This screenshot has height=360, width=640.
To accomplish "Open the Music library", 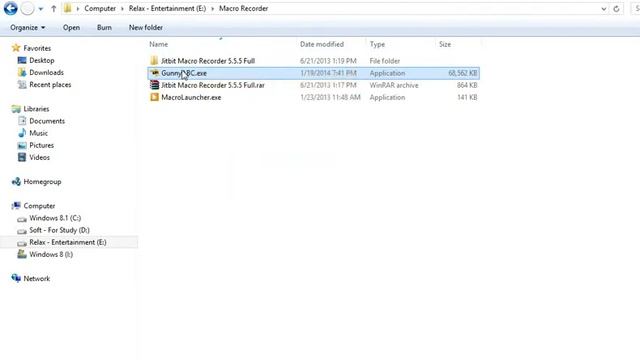I will click(38, 133).
